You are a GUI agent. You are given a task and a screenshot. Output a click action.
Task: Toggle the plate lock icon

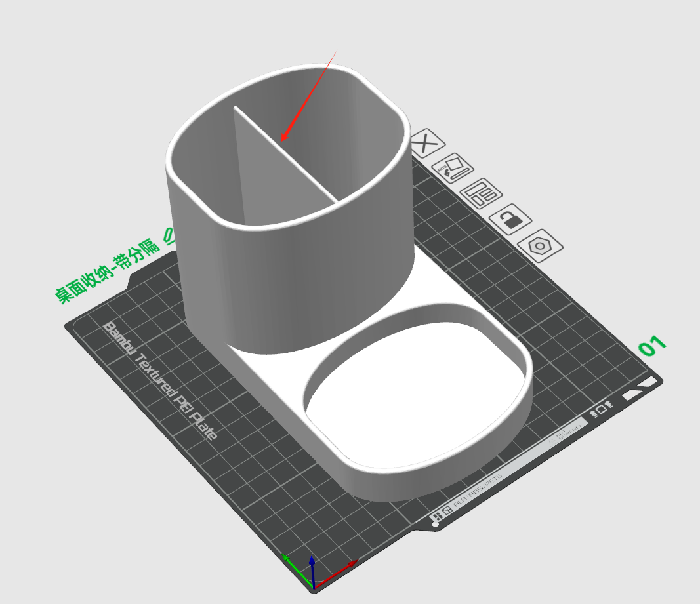pos(510,219)
